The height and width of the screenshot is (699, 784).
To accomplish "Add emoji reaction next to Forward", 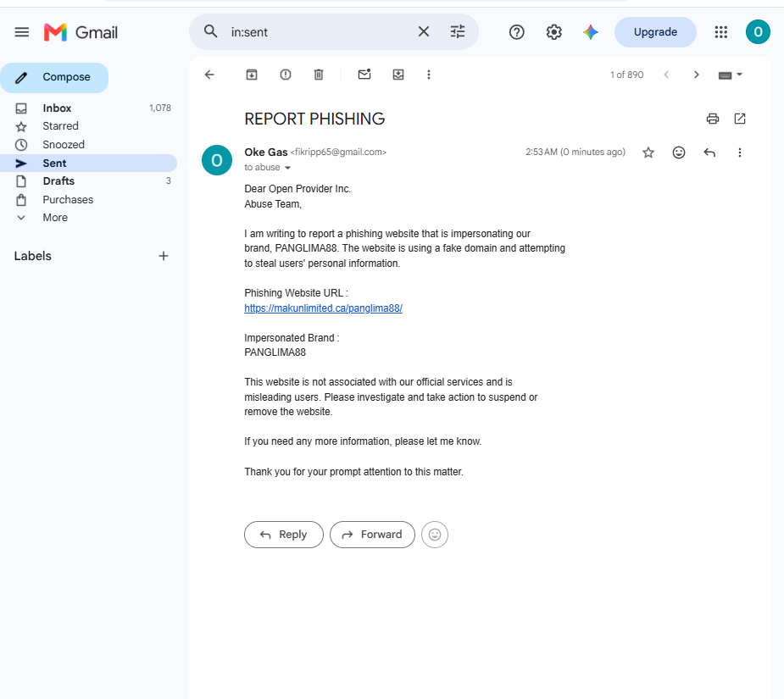I will coord(435,535).
